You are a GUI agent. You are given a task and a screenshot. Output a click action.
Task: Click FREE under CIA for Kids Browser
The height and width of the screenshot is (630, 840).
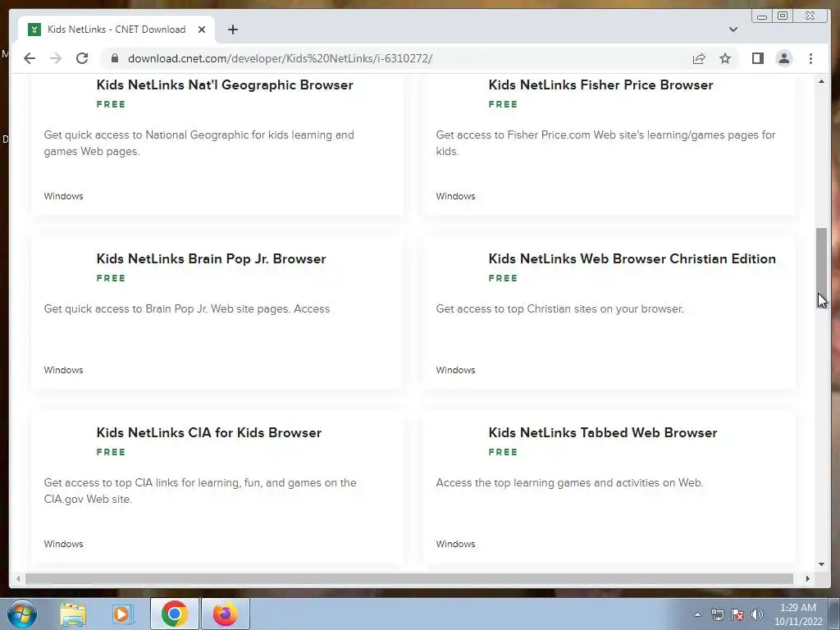(x=111, y=452)
